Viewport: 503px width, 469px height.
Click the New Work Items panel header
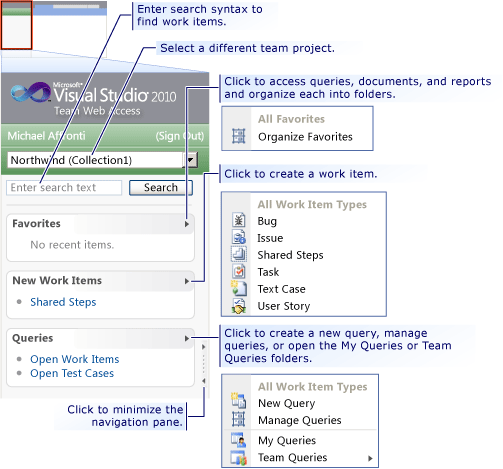(100, 281)
